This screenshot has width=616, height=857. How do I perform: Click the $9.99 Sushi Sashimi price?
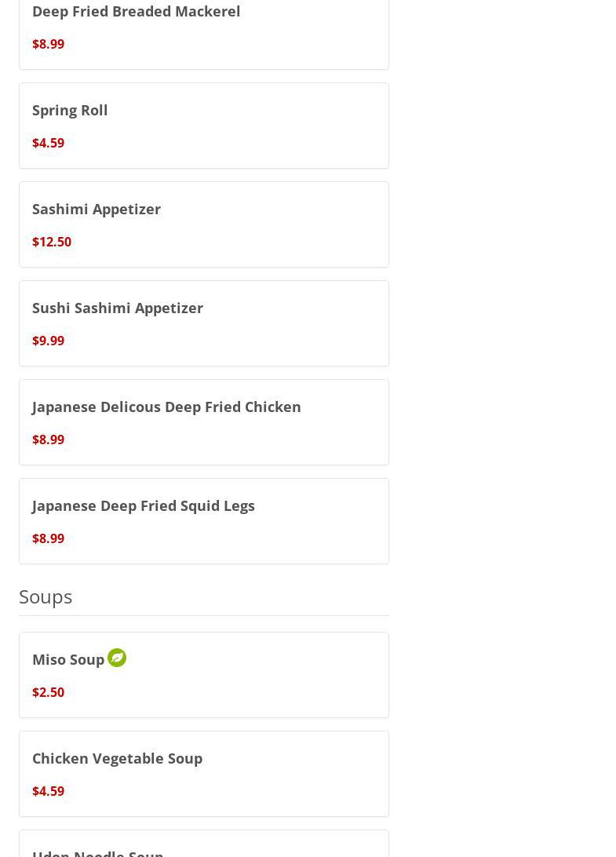point(49,341)
